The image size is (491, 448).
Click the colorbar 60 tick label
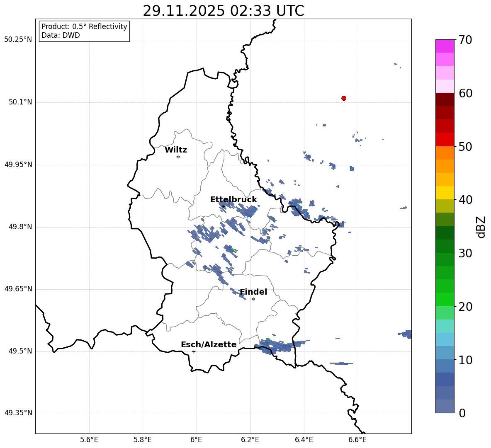point(465,93)
